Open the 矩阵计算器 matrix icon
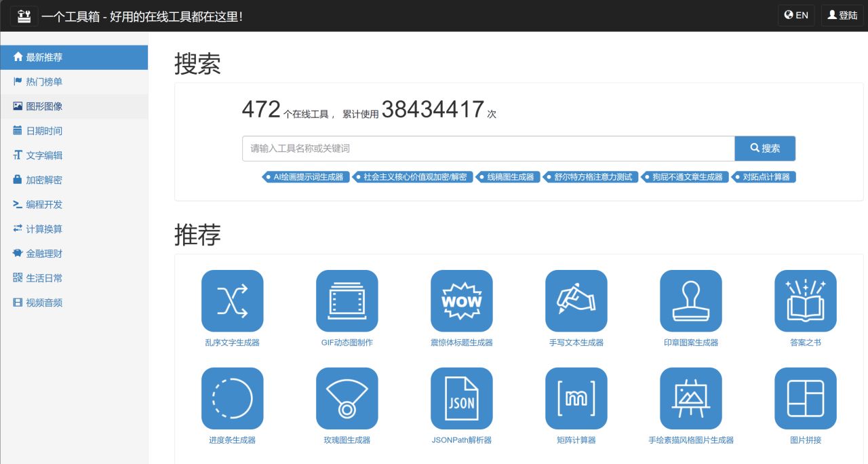 (576, 398)
